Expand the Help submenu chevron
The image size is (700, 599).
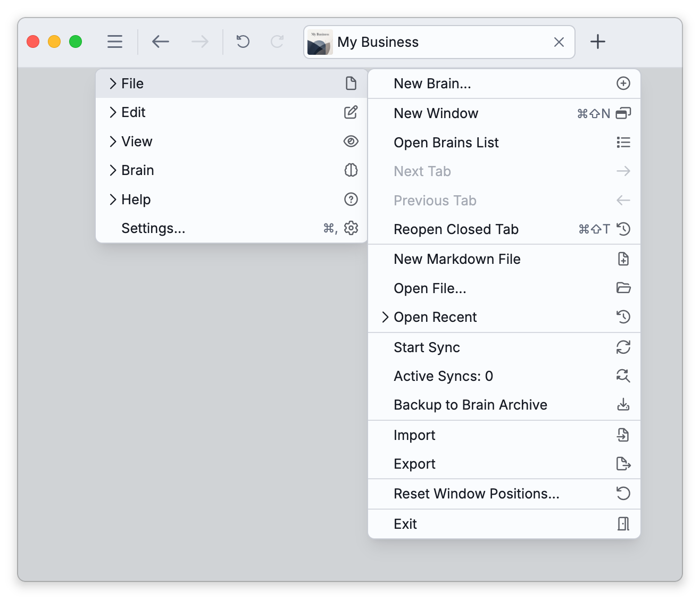pyautogui.click(x=113, y=199)
